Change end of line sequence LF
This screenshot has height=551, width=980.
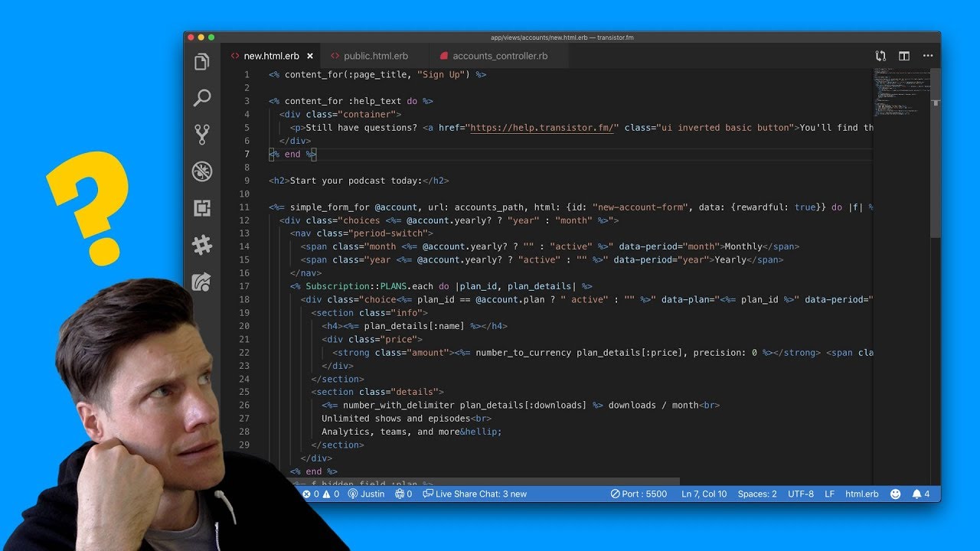coord(829,494)
